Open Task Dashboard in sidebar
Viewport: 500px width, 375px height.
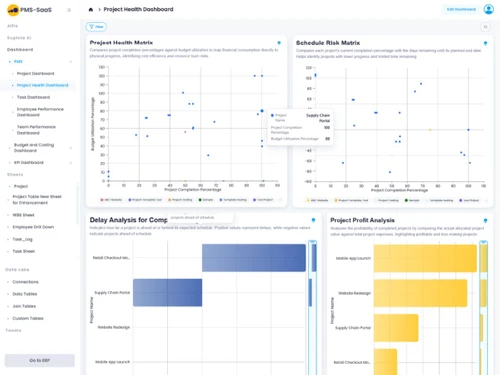click(x=33, y=97)
